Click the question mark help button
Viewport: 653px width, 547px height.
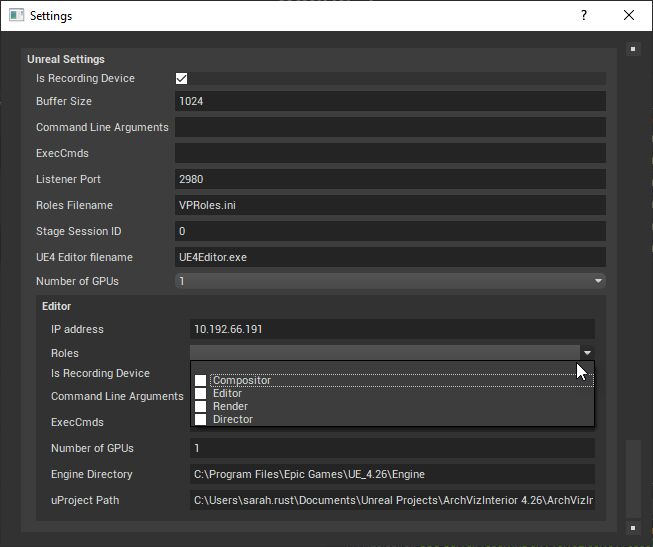583,16
